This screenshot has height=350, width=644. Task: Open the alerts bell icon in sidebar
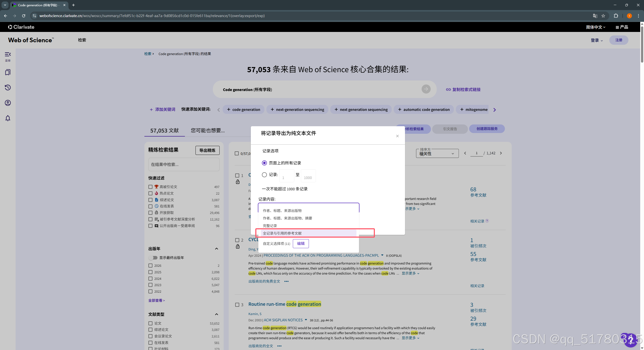[x=8, y=118]
